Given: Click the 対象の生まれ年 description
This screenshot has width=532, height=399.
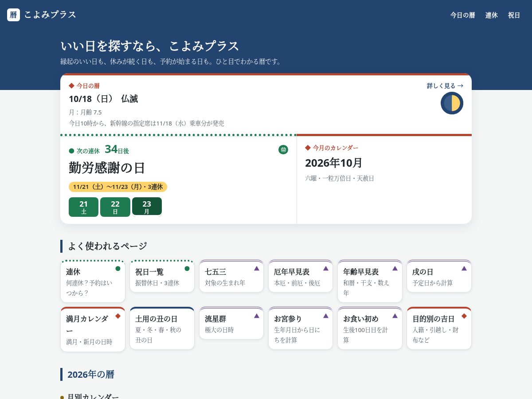Looking at the screenshot, I should (225, 283).
